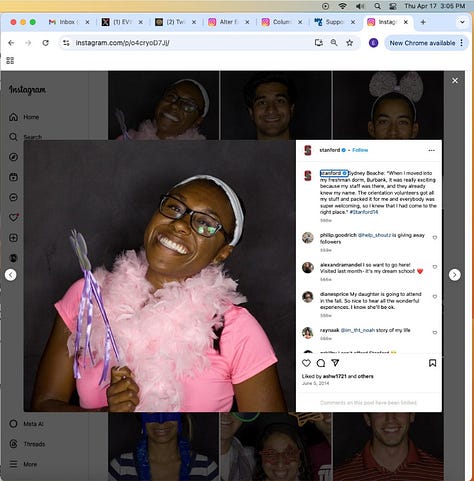Image resolution: width=474 pixels, height=481 pixels.
Task: View site information icon in address bar
Action: pyautogui.click(x=66, y=43)
